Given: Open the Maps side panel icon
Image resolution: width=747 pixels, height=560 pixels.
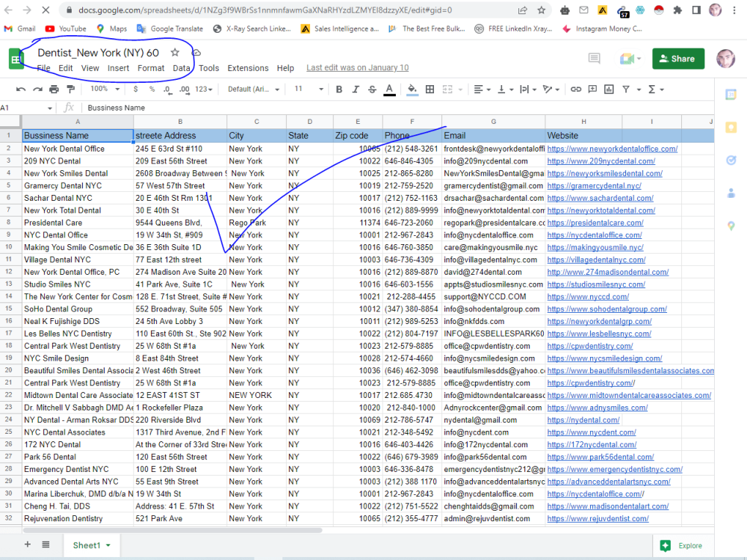Looking at the screenshot, I should (x=731, y=226).
